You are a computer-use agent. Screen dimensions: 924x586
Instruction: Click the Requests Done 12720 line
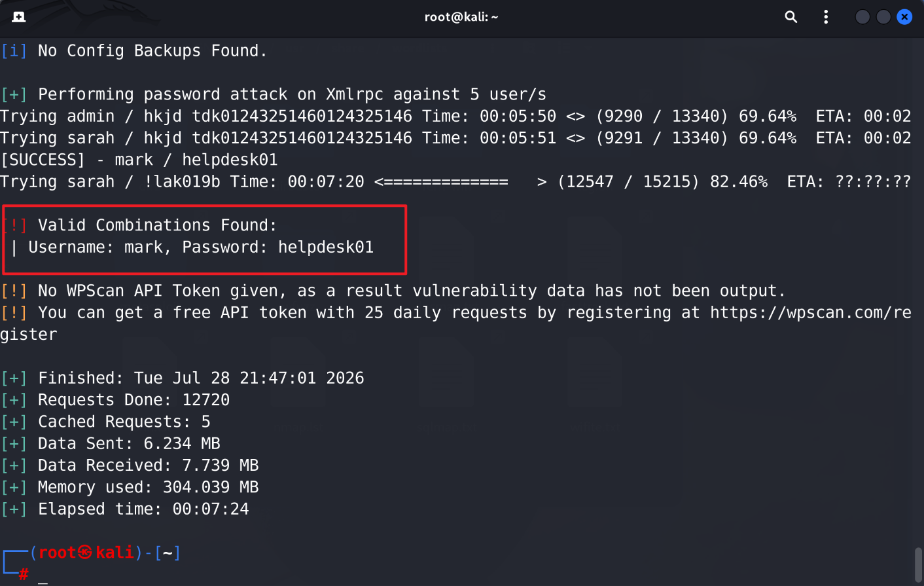[116, 399]
